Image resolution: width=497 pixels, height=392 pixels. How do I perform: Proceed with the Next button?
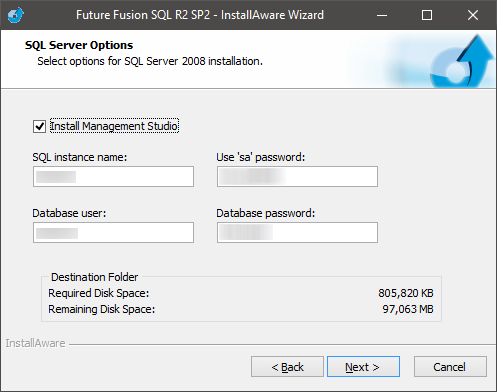pyautogui.click(x=363, y=367)
